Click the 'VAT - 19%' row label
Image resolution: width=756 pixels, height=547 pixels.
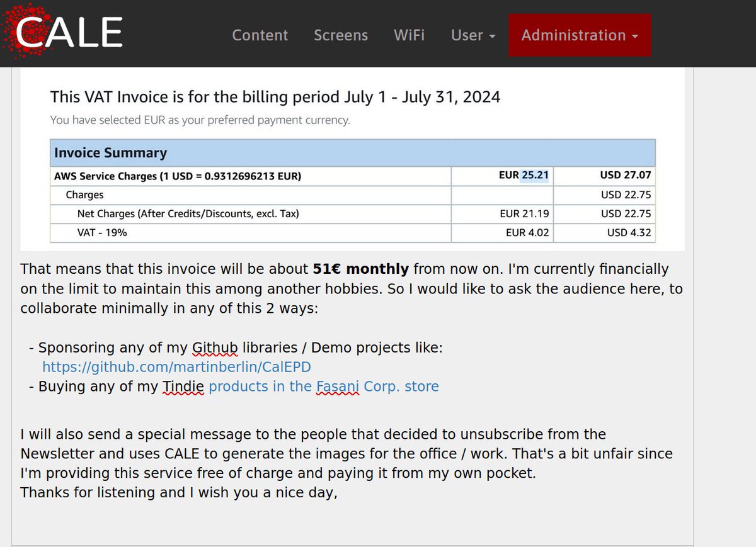pyautogui.click(x=102, y=233)
